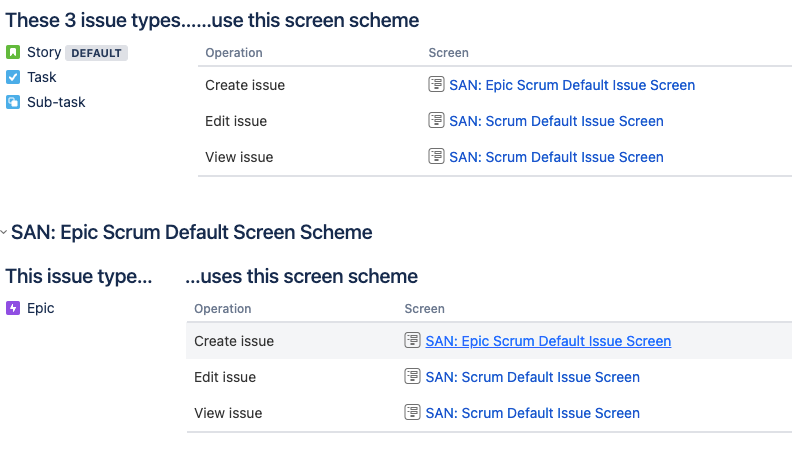Click the purple Epic issue type icon
The image size is (792, 467).
pos(13,309)
